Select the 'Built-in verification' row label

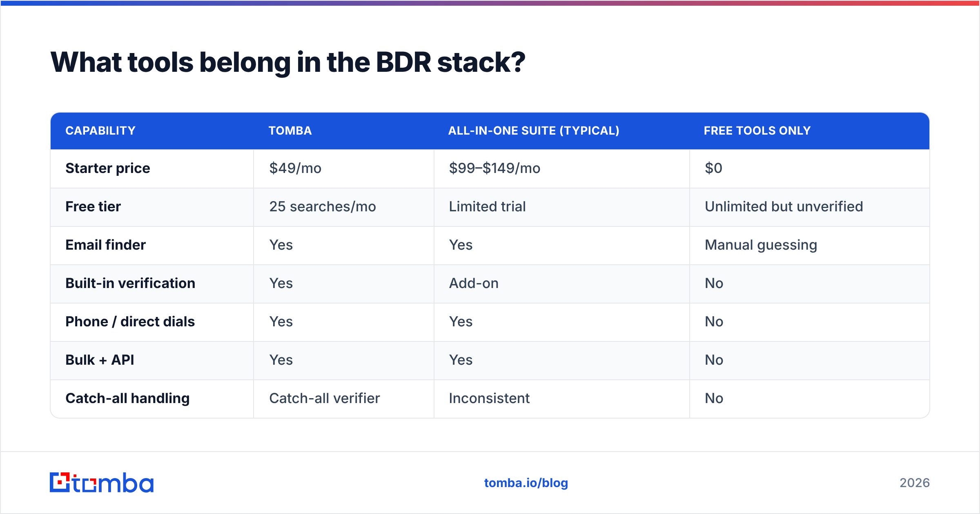point(130,283)
